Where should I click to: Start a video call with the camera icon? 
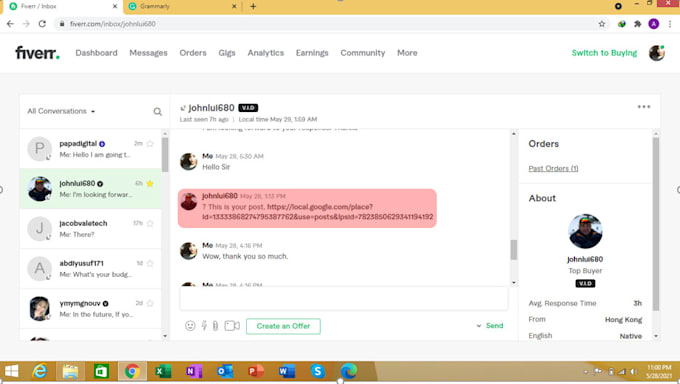tap(232, 326)
